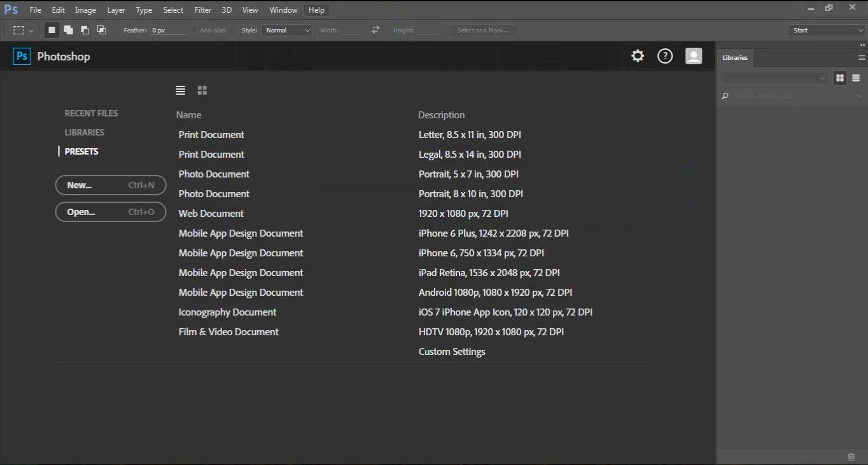Click the Intersect with selection icon

(101, 30)
